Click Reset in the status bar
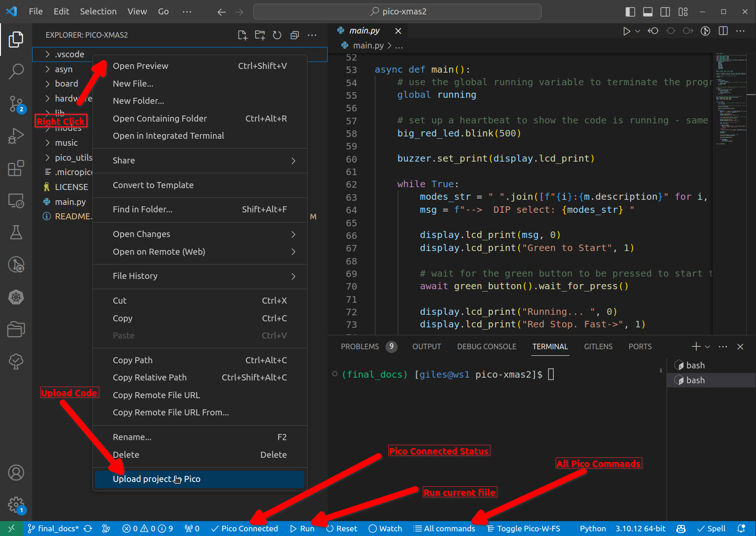Screen dimensions: 756x536 342,529
